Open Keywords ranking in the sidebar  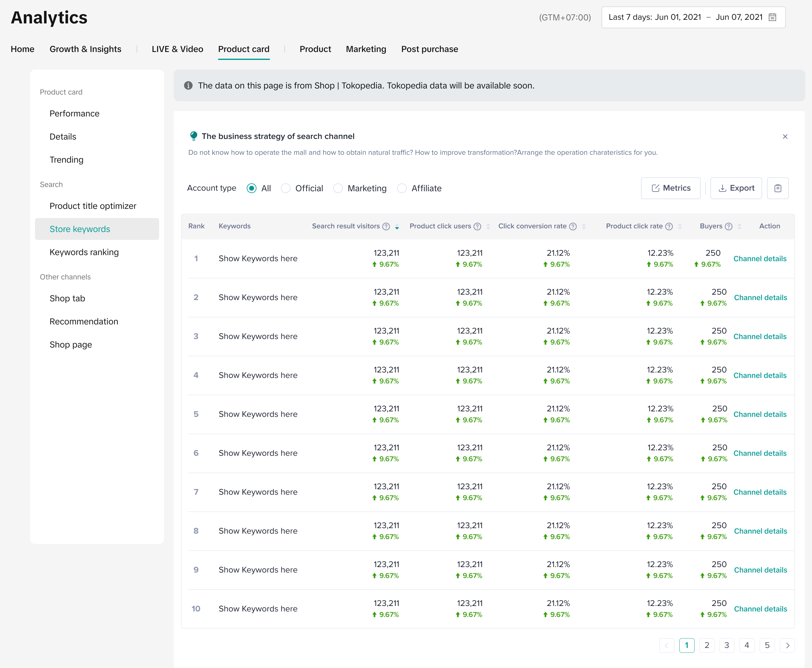(84, 252)
